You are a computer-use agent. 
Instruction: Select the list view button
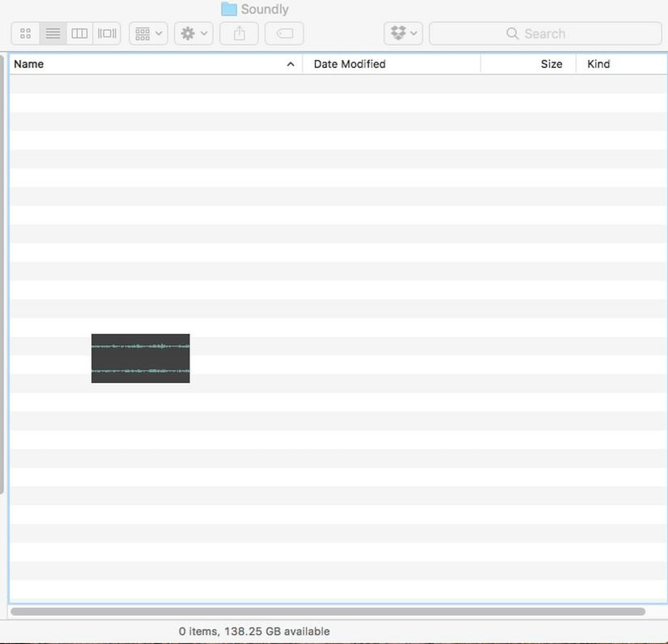pos(53,33)
